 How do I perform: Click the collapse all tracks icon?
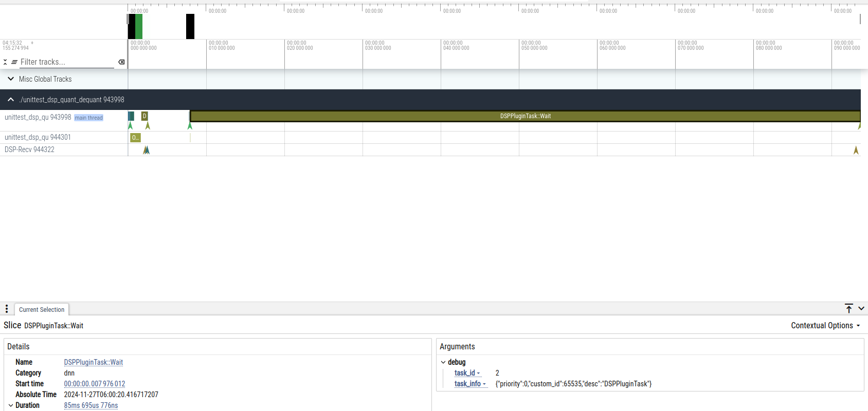pyautogui.click(x=5, y=62)
